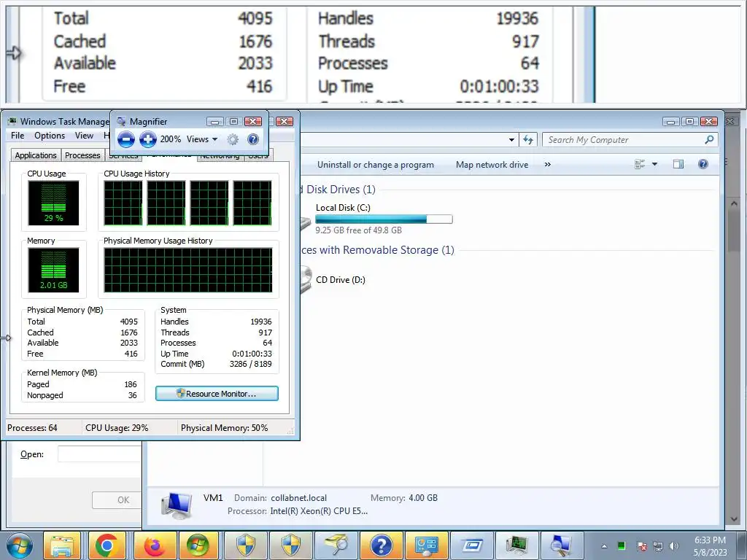Click the Physical Memory Usage History graph
The height and width of the screenshot is (560, 747).
pos(188,270)
